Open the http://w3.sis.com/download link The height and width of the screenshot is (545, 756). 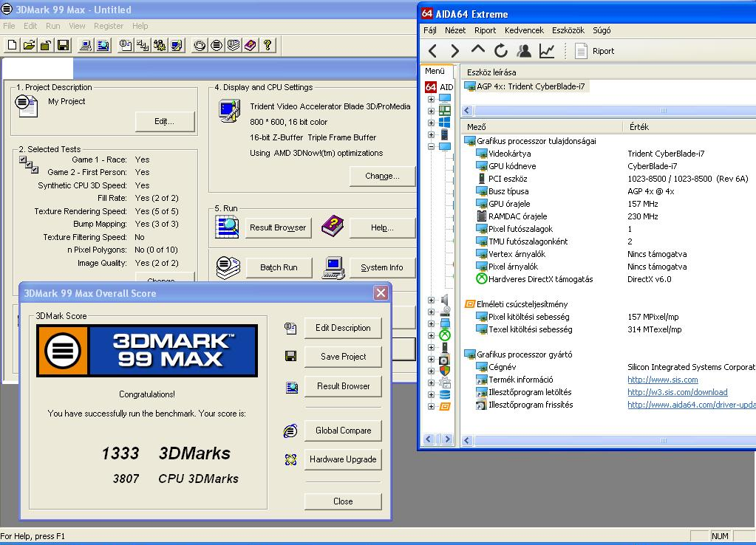click(x=678, y=392)
